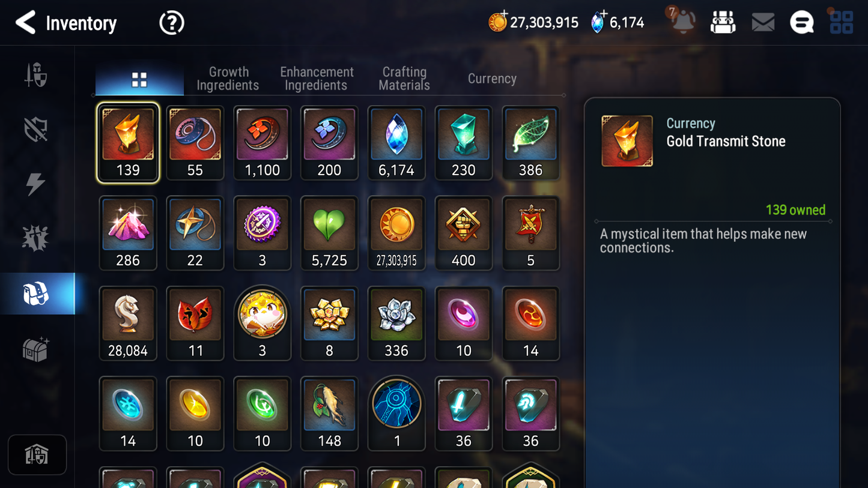
Task: Select the sword and shield equipment sidebar icon
Action: click(36, 76)
